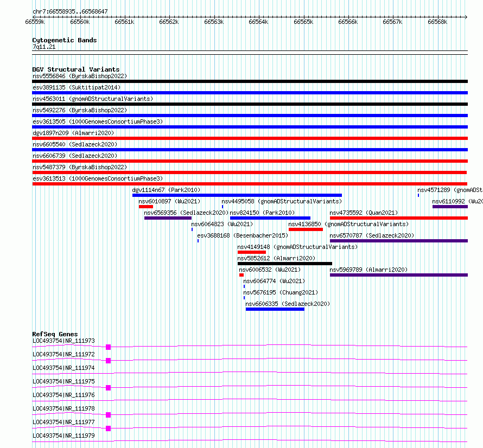Screen dimensions: 483x448
Task: Select the LOC493754|NR_111972 transcript label
Action: coord(63,354)
